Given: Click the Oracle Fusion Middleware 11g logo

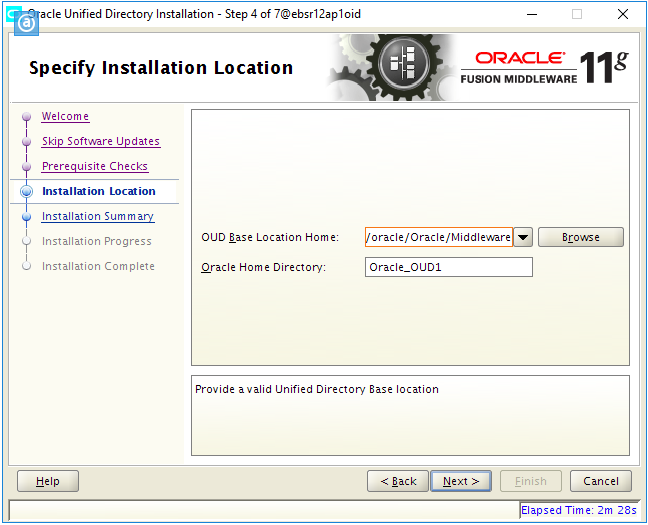Looking at the screenshot, I should pos(545,68).
